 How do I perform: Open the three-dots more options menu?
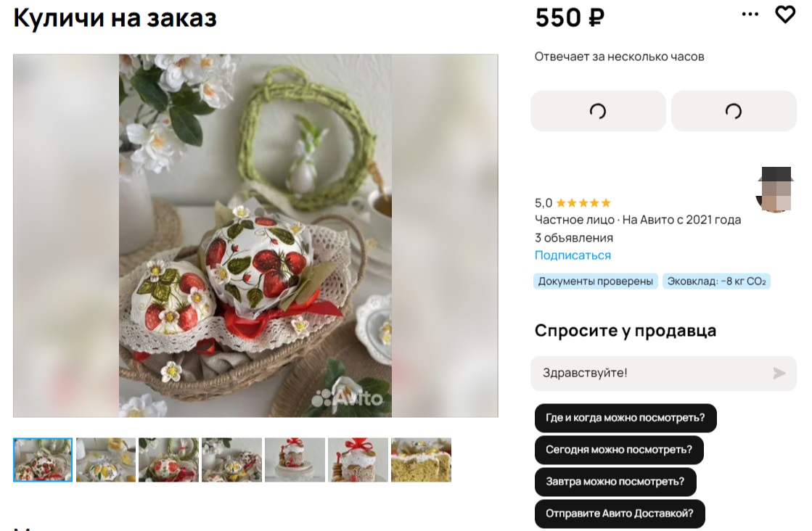[750, 15]
